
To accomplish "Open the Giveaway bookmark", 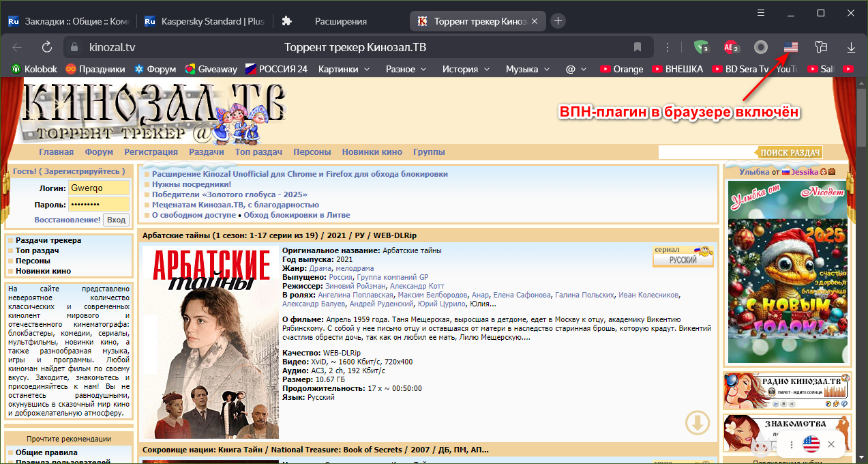I will tap(211, 69).
